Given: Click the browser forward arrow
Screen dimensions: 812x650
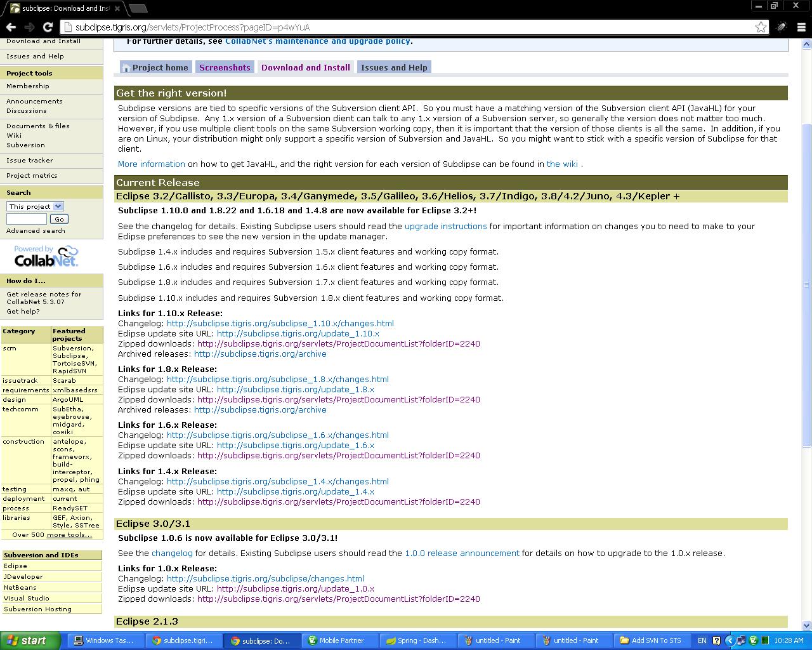Looking at the screenshot, I should [29, 27].
